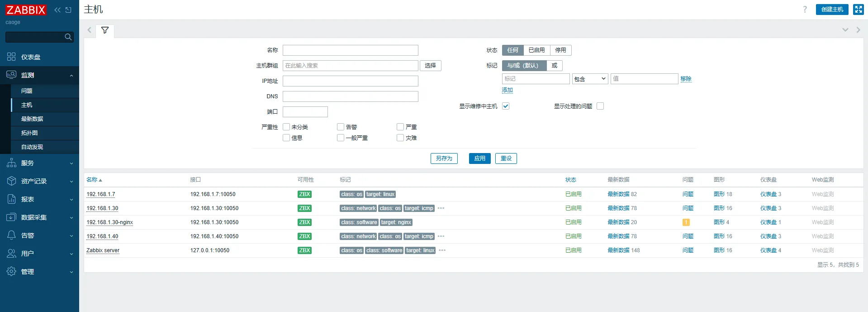Click the 监测 monitoring icon
Screen dimensions: 868x312
(x=11, y=75)
